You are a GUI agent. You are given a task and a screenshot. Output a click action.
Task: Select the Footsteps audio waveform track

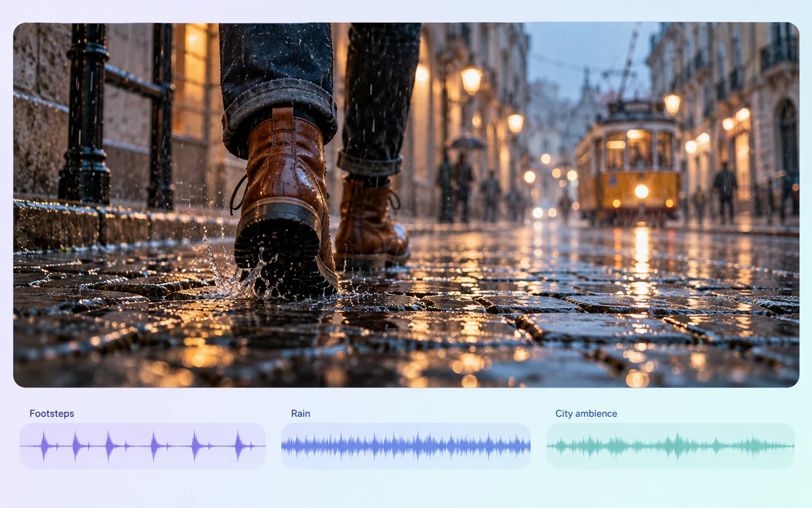click(143, 446)
